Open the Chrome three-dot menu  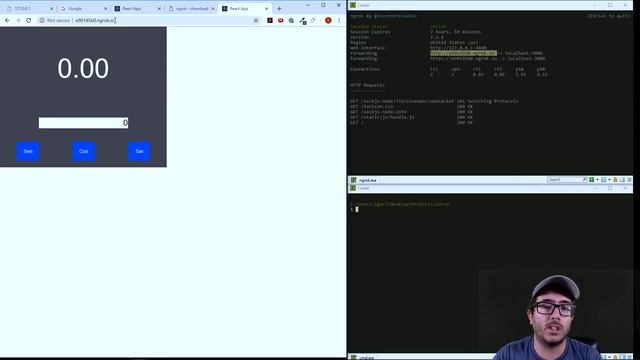click(x=339, y=20)
